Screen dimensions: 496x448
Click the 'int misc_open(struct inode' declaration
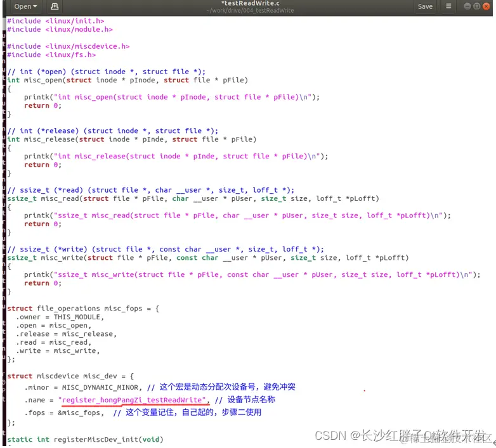(x=127, y=80)
